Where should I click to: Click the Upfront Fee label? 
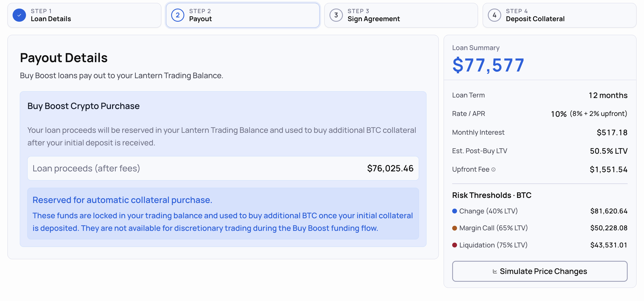[471, 170]
